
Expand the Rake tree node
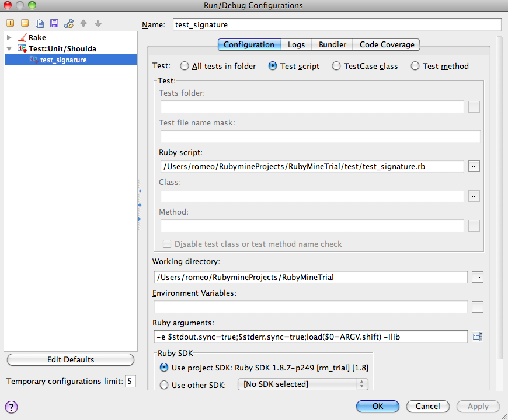pos(9,37)
